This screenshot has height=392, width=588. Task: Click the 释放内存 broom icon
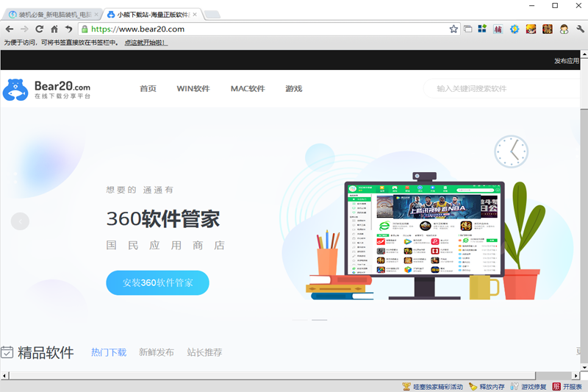pyautogui.click(x=473, y=386)
